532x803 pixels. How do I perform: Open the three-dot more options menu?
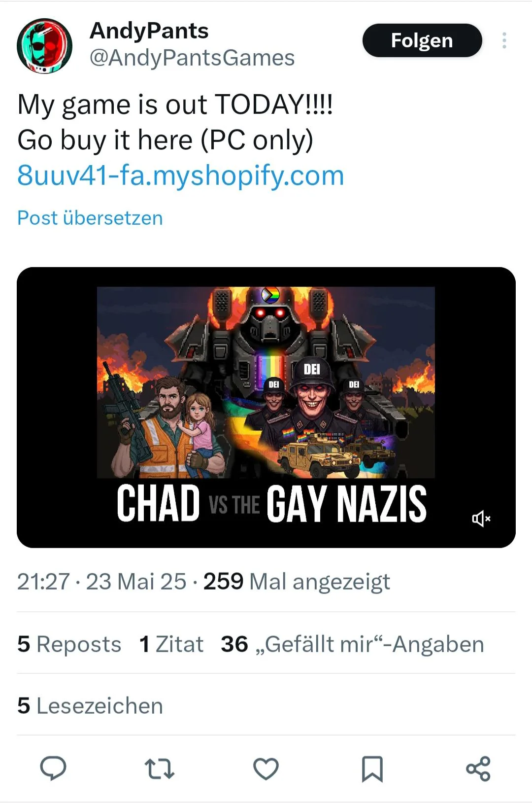coord(504,40)
